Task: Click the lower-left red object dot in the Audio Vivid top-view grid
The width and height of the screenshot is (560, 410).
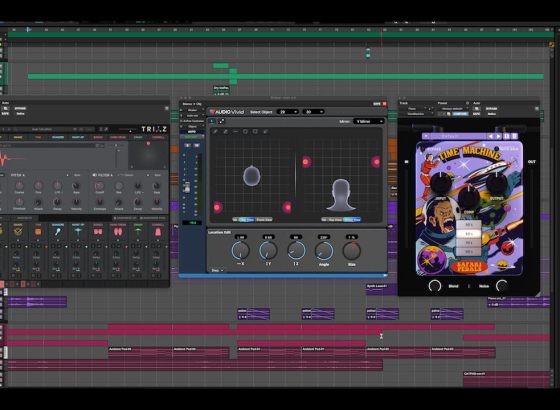Action: 217,207
